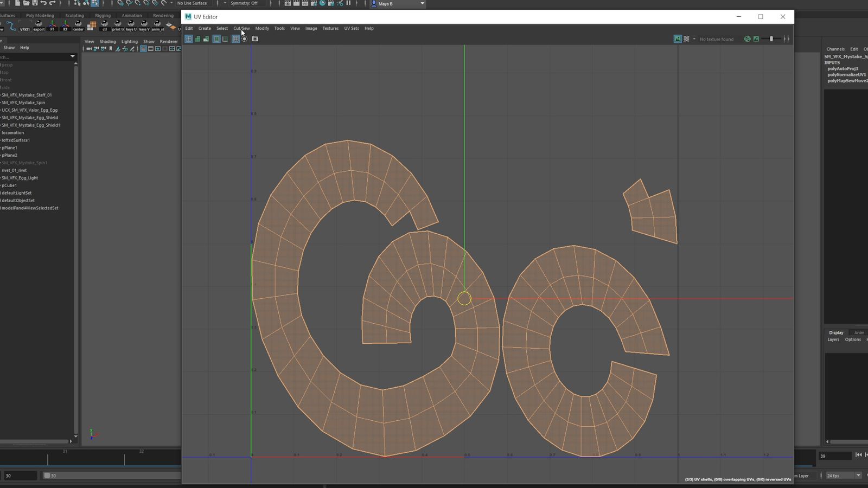Screen dimensions: 868x488
Task: Open the Textures menu in UV Editor
Action: (x=330, y=28)
